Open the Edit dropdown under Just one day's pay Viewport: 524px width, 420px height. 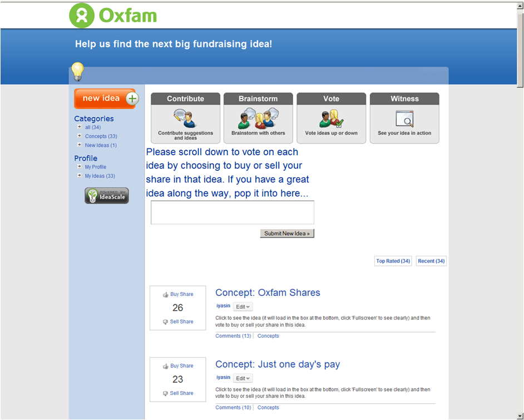pos(243,378)
